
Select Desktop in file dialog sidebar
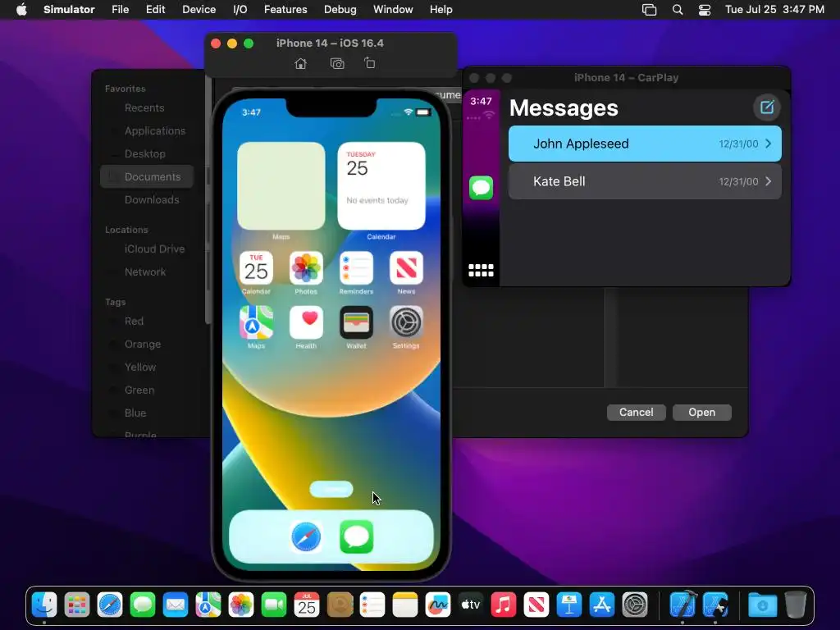146,153
